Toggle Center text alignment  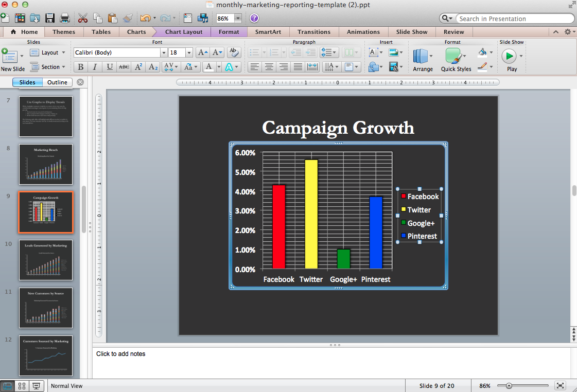click(269, 67)
